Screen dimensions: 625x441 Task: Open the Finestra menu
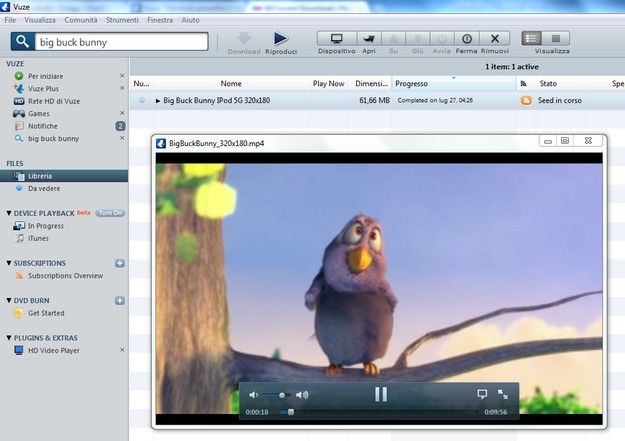(x=160, y=20)
